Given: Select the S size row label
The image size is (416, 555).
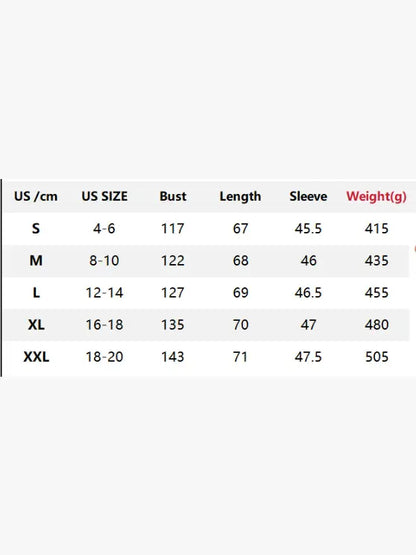Looking at the screenshot, I should point(36,228).
